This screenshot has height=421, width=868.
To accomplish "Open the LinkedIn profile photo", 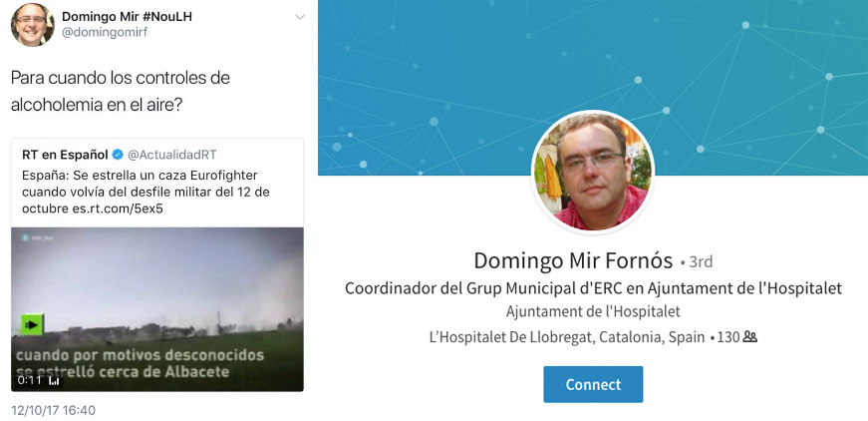I will point(593,172).
